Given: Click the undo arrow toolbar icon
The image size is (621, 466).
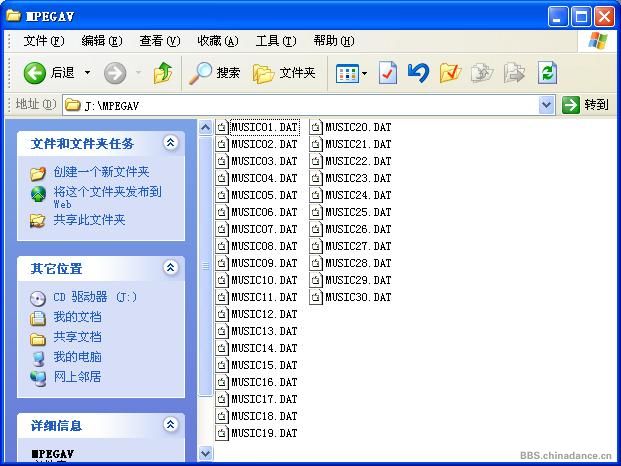Looking at the screenshot, I should click(x=418, y=73).
